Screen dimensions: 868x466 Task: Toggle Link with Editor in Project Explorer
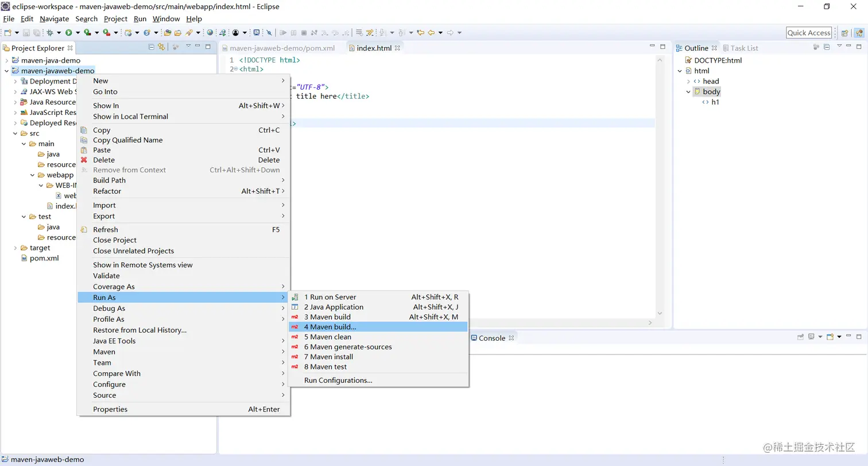click(161, 47)
